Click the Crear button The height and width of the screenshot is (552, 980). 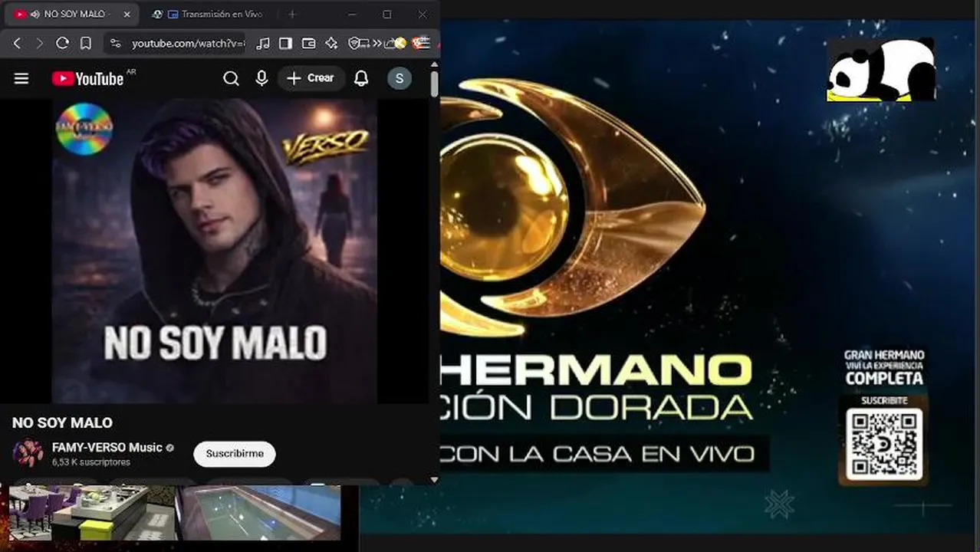311,78
